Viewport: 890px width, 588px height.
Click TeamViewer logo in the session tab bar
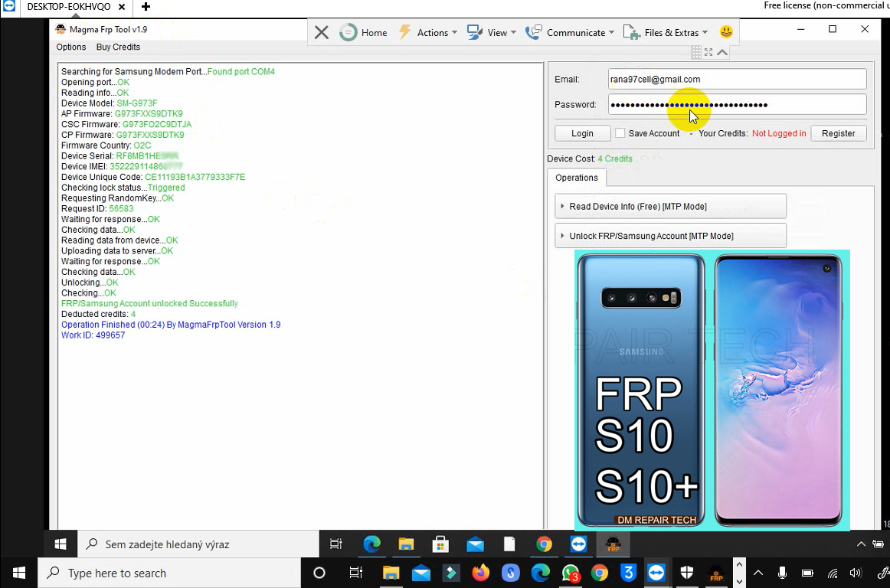[x=10, y=6]
